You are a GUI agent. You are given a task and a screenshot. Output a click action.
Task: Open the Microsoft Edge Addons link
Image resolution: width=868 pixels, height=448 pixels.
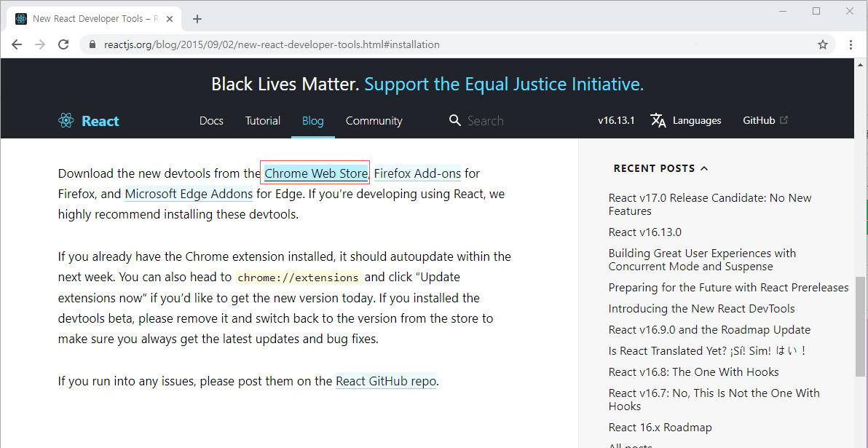pyautogui.click(x=189, y=194)
